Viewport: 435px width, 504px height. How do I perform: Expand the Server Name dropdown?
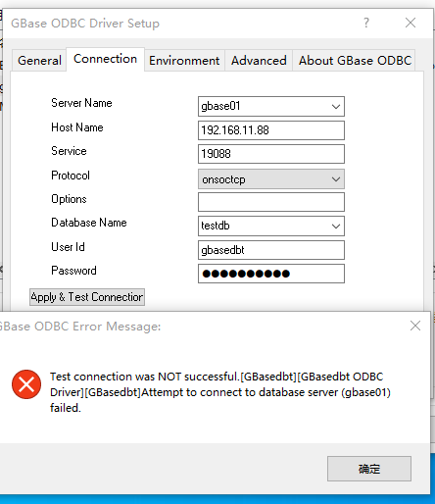point(336,107)
